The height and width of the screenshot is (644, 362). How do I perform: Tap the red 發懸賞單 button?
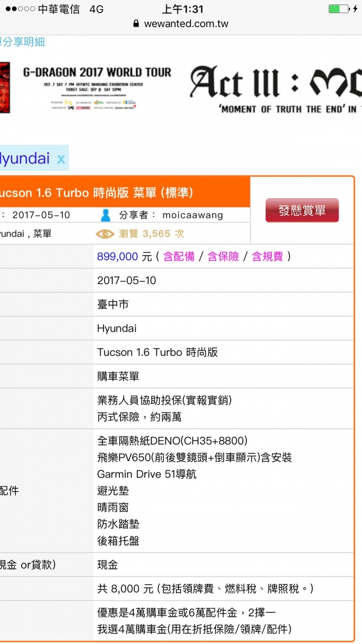tap(302, 210)
